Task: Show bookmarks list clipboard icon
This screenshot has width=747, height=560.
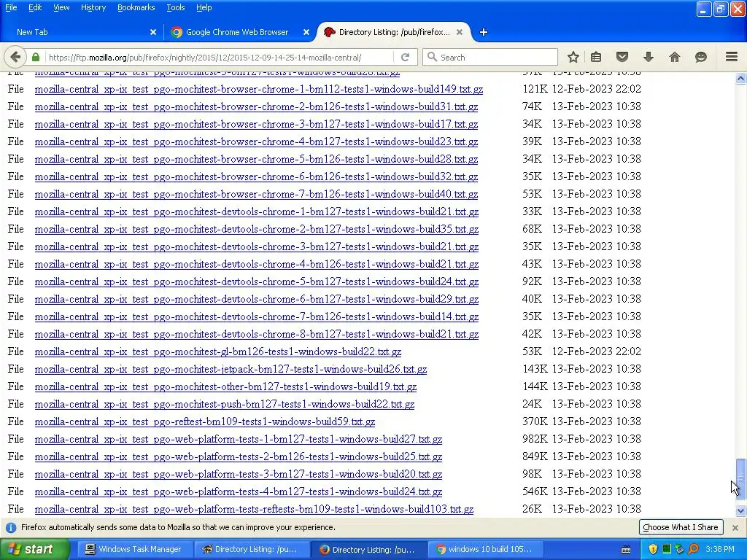Action: click(596, 57)
